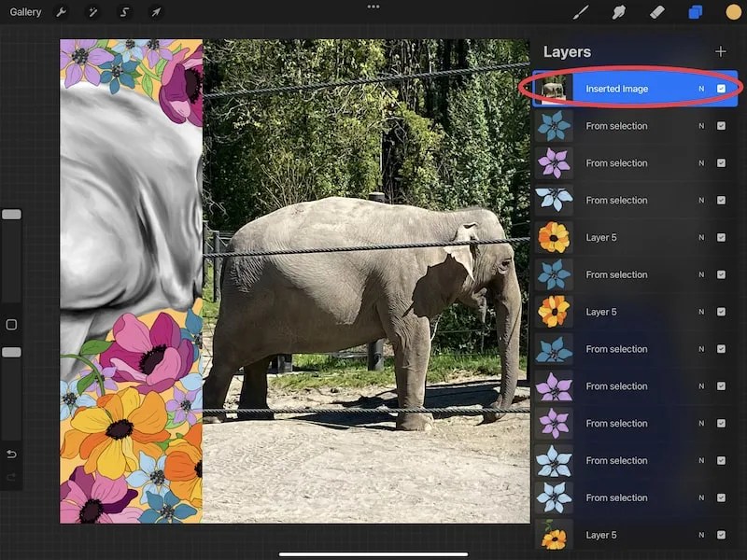Select the Brush tool

click(x=581, y=12)
